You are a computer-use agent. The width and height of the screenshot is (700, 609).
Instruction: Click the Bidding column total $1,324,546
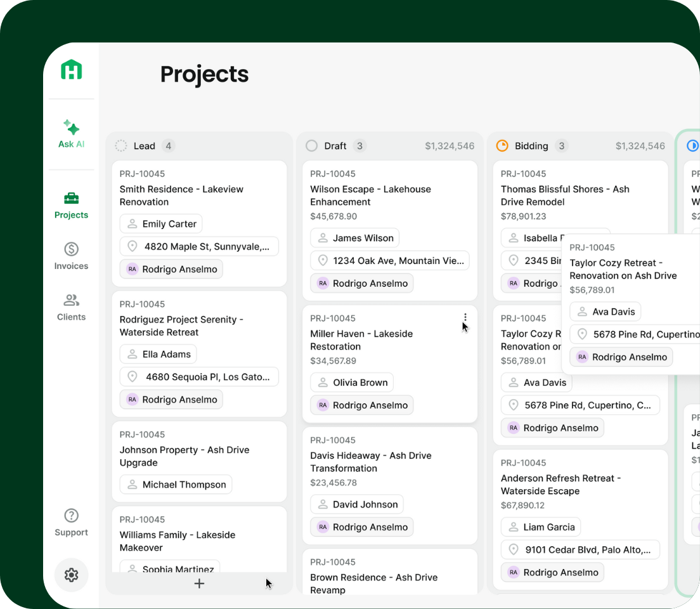pos(640,146)
